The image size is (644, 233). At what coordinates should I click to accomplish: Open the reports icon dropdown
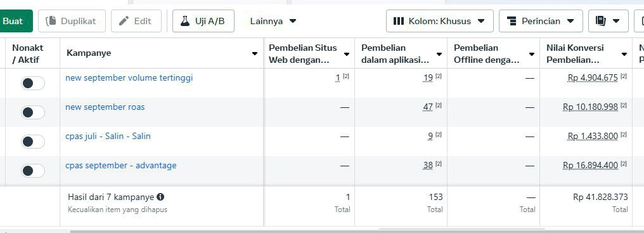[x=609, y=21]
